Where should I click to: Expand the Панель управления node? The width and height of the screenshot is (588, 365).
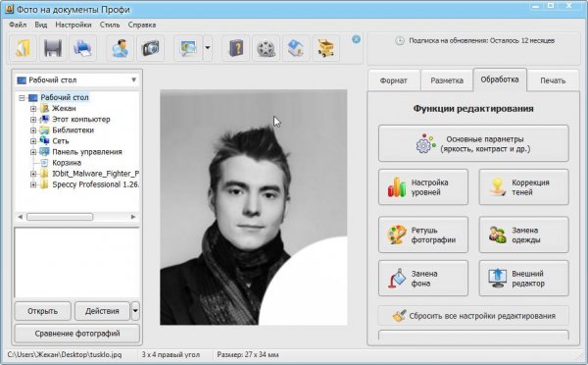click(x=33, y=152)
